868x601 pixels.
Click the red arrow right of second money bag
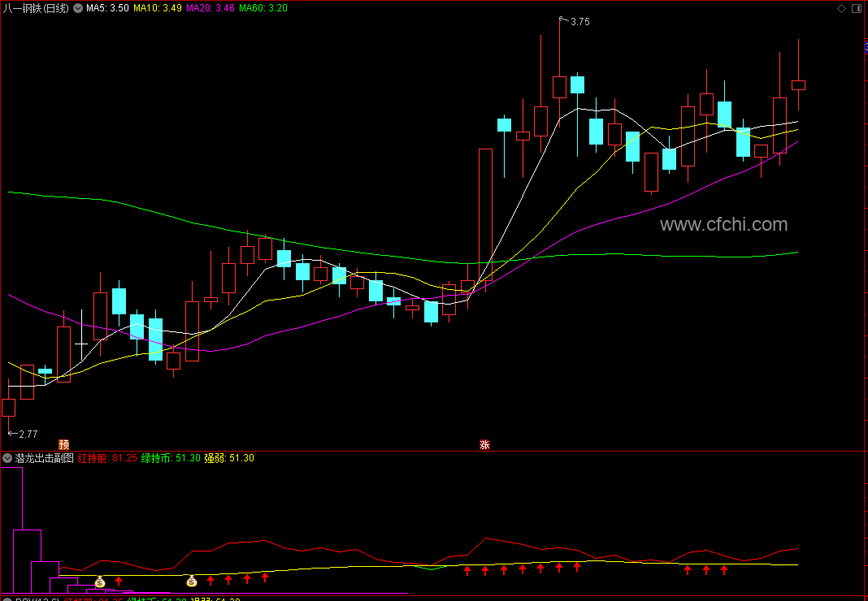pos(210,580)
